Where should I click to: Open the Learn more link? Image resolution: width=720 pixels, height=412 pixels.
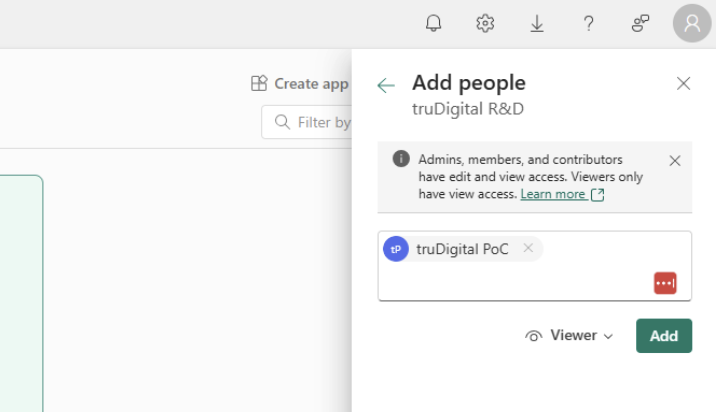(x=562, y=194)
